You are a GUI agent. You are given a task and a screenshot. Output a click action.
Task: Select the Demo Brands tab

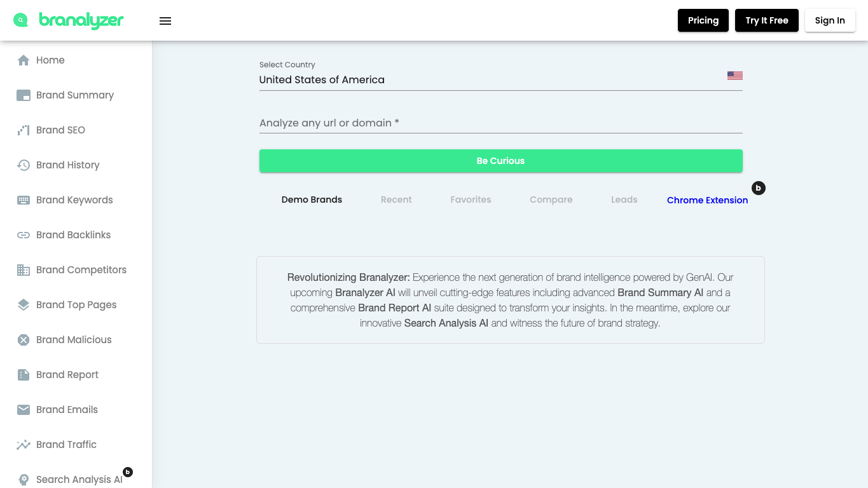(x=312, y=200)
